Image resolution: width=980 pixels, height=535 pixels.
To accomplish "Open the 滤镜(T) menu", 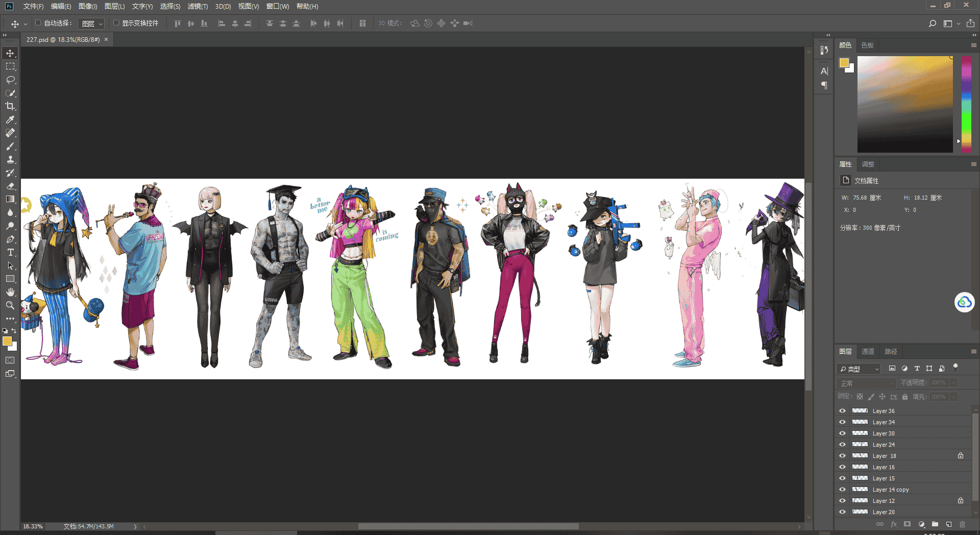I will point(198,6).
